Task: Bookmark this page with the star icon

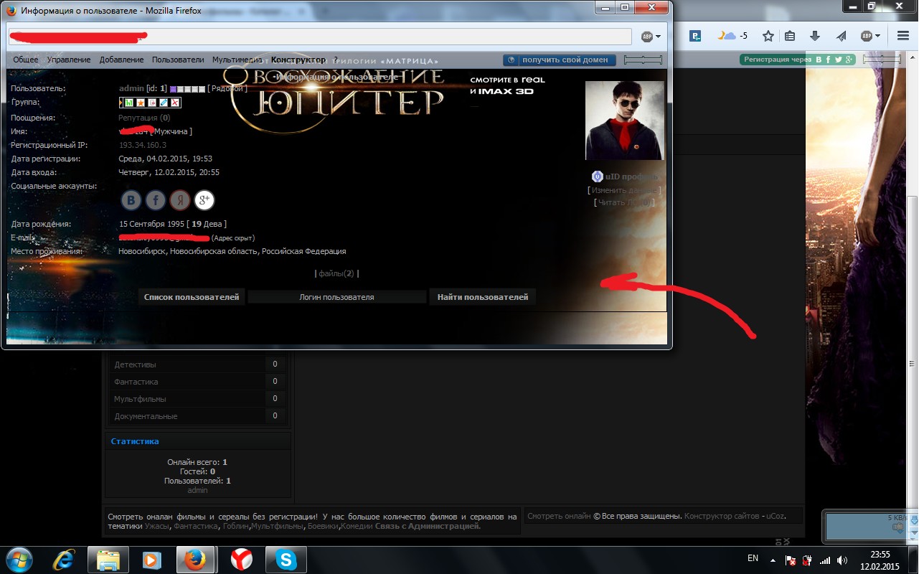Action: tap(768, 36)
